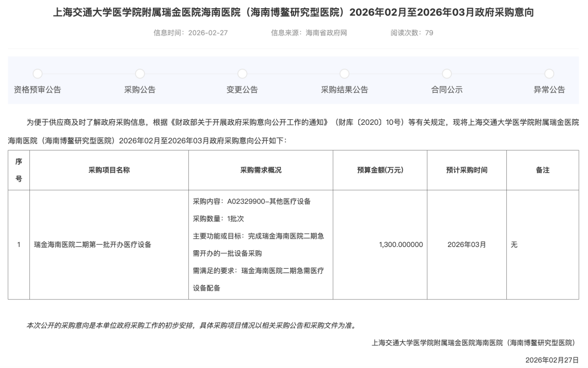Click the circle marker above 合同公示
588x368 pixels.
click(x=446, y=74)
